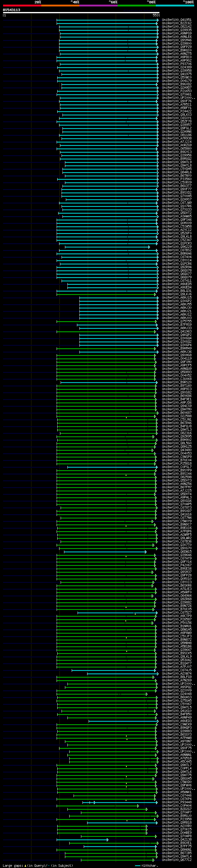
Task: Select the label UniRef100_B9HM49
Action: (177, 349)
